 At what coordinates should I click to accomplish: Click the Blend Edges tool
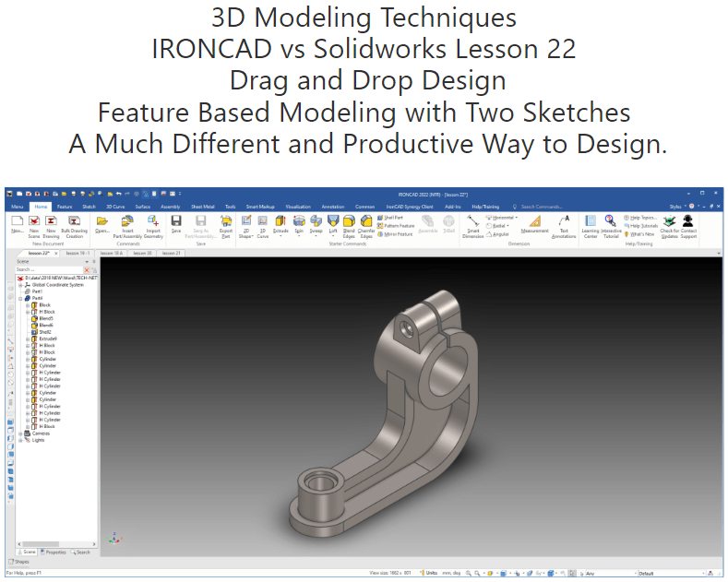[349, 222]
